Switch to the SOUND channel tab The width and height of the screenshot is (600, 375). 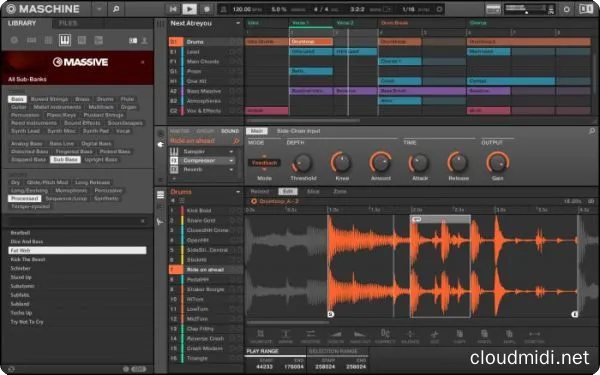[230, 131]
